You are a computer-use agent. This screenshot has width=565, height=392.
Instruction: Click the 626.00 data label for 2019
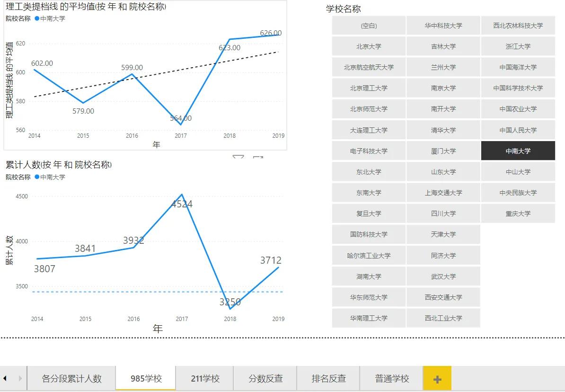271,33
